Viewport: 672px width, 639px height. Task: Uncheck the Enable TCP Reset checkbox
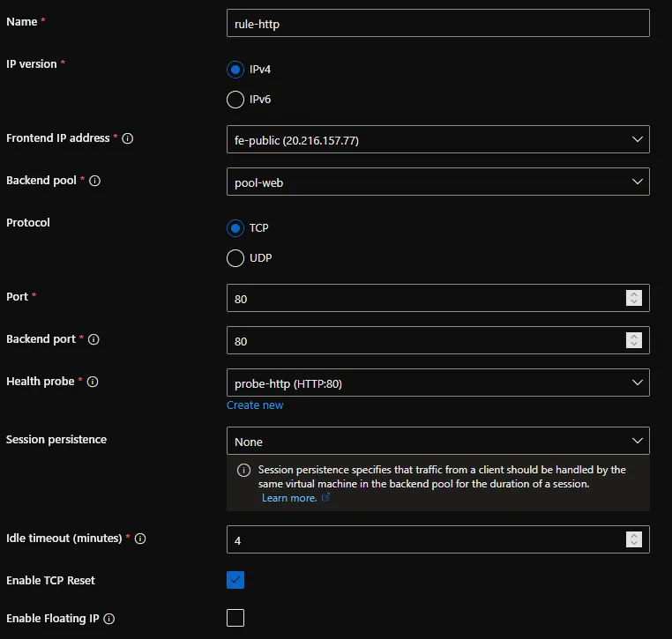pyautogui.click(x=235, y=580)
